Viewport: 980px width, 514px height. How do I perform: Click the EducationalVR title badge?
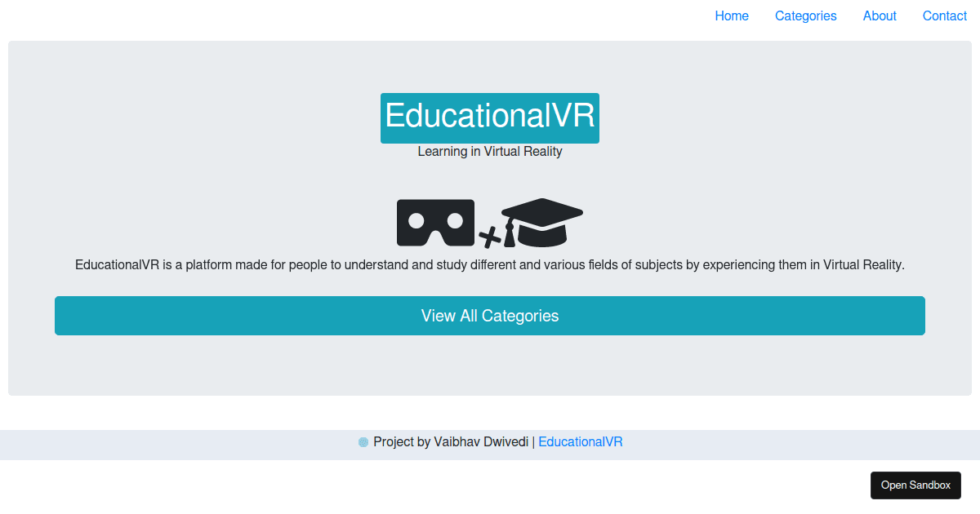[490, 117]
